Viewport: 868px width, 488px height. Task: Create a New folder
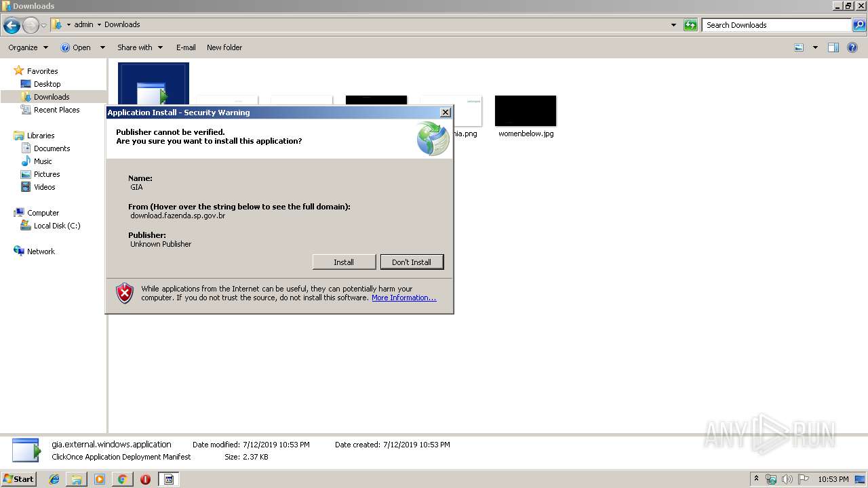(x=224, y=47)
